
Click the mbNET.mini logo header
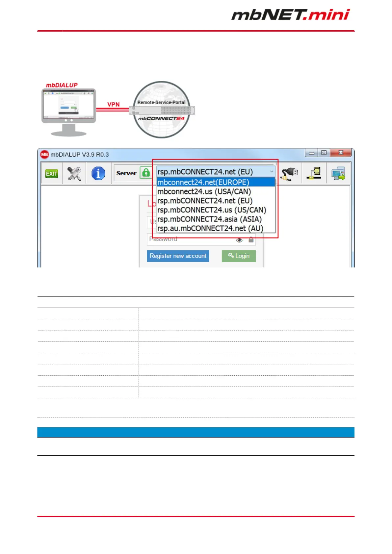(x=291, y=15)
